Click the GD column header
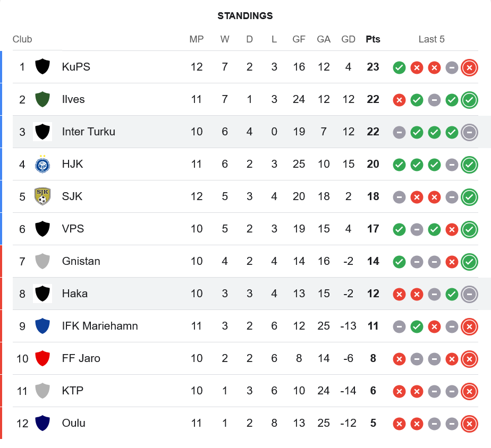The image size is (491, 448). tap(348, 39)
